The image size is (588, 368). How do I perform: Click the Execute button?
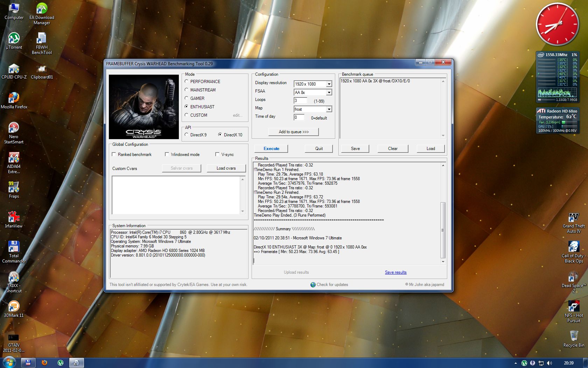[271, 149]
